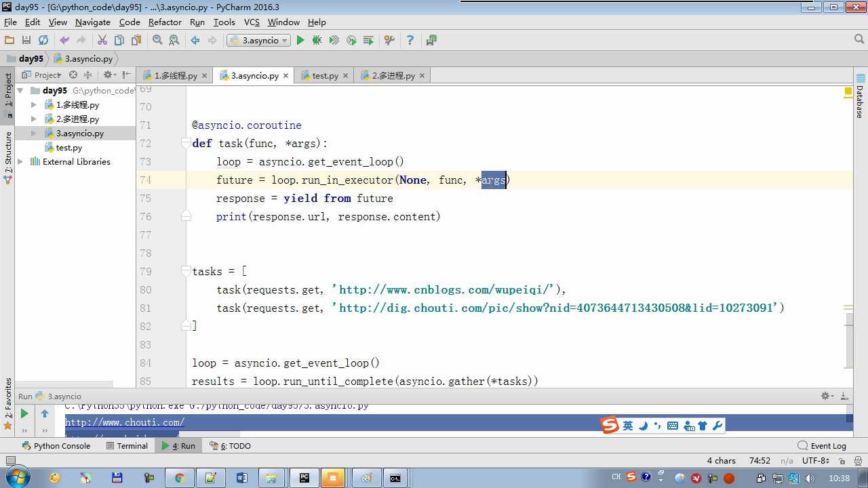This screenshot has width=868, height=488.
Task: Open the 3.asyncio run configuration dropdown
Action: [258, 41]
